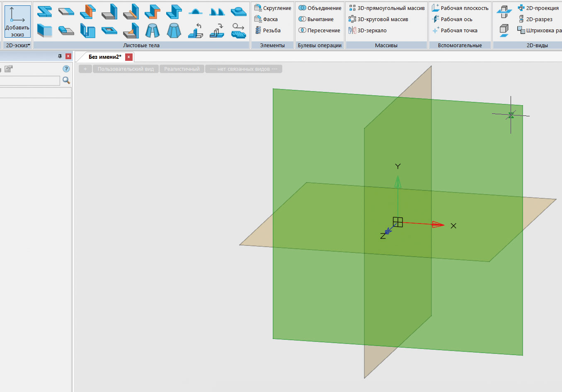Choose the rolled hem edge sheet icon
Screen dimensions: 562x392
point(66,31)
